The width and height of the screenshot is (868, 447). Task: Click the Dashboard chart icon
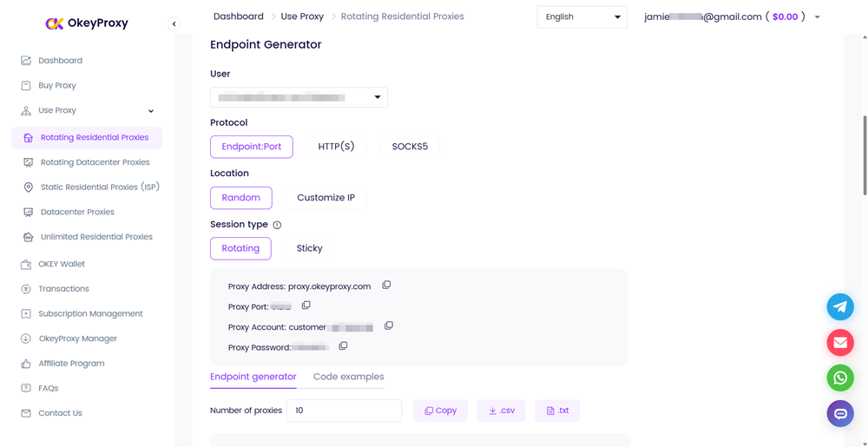click(25, 60)
